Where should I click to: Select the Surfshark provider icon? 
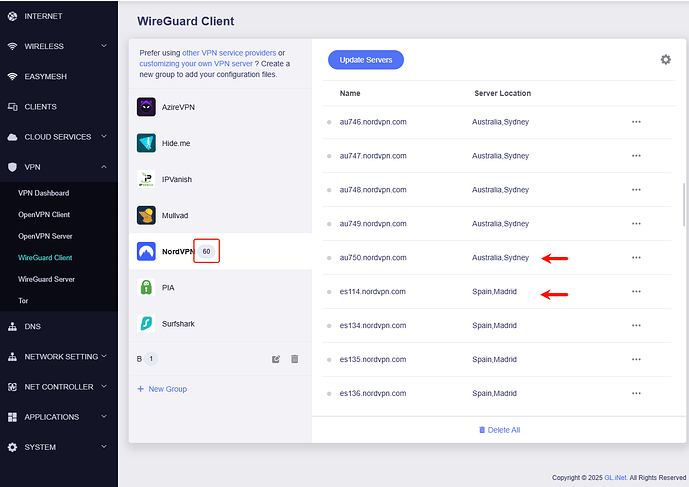[146, 323]
